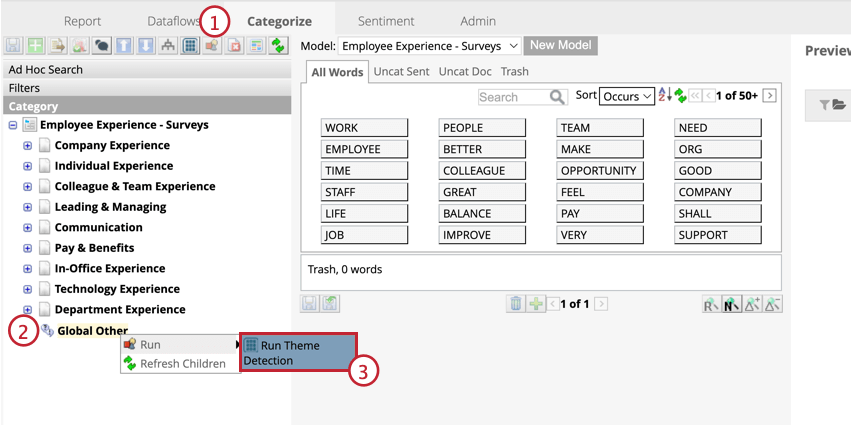Expand Colleague & Team Experience category
Viewport: 851px width, 425px height.
(27, 187)
